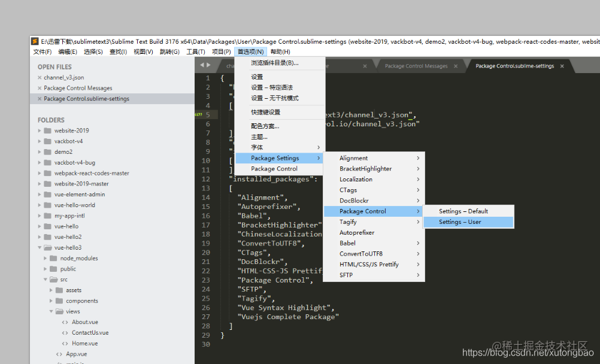Click the website-2019 folder icon
600x364 pixels.
47,131
